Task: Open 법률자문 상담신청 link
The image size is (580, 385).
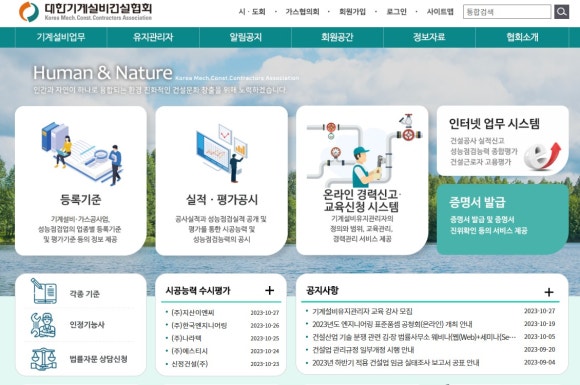Action: [x=98, y=359]
